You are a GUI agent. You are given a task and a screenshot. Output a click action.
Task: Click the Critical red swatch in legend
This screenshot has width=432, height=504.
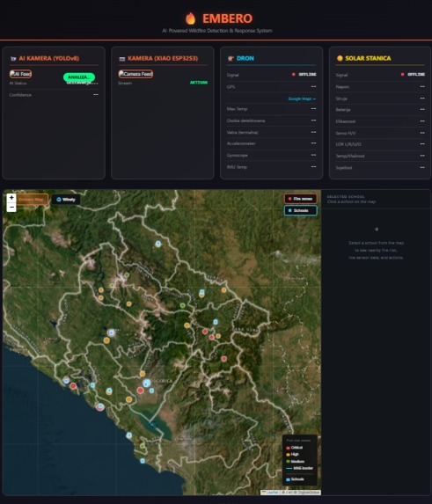coord(288,448)
